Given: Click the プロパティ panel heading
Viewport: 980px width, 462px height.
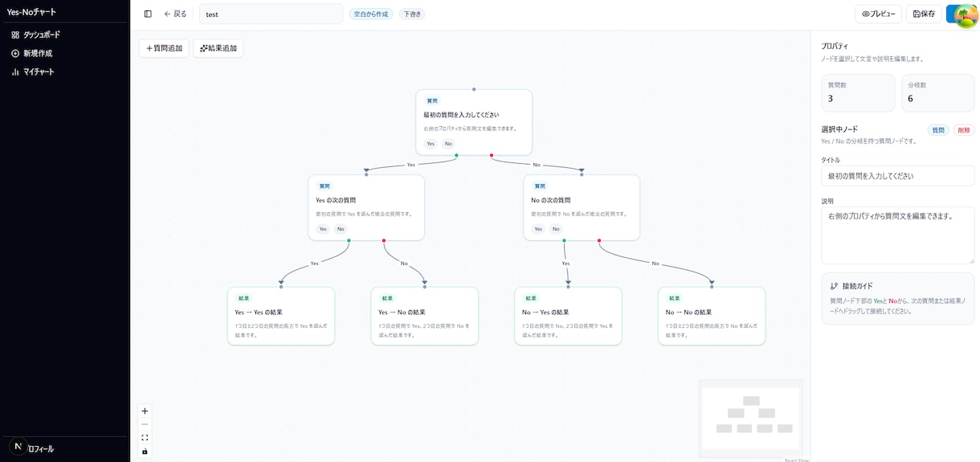Looking at the screenshot, I should point(834,47).
